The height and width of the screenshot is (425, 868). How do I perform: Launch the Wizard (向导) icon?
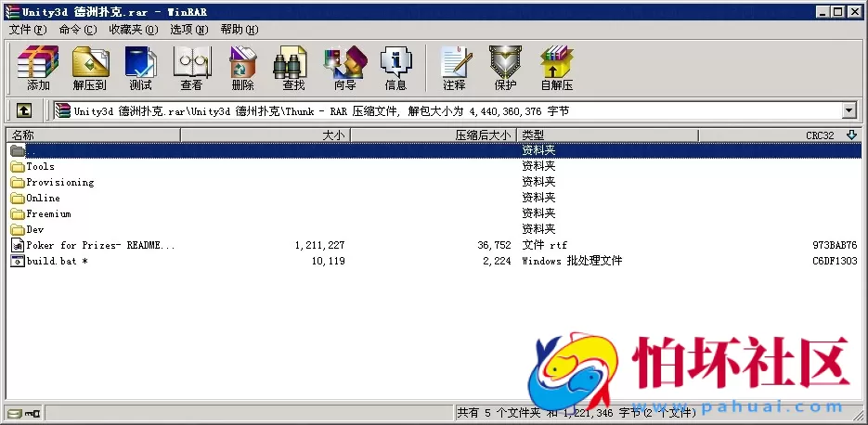(x=344, y=68)
